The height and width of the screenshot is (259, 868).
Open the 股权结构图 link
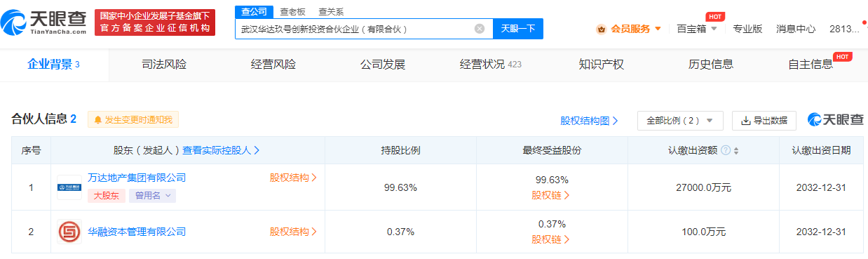(x=589, y=121)
